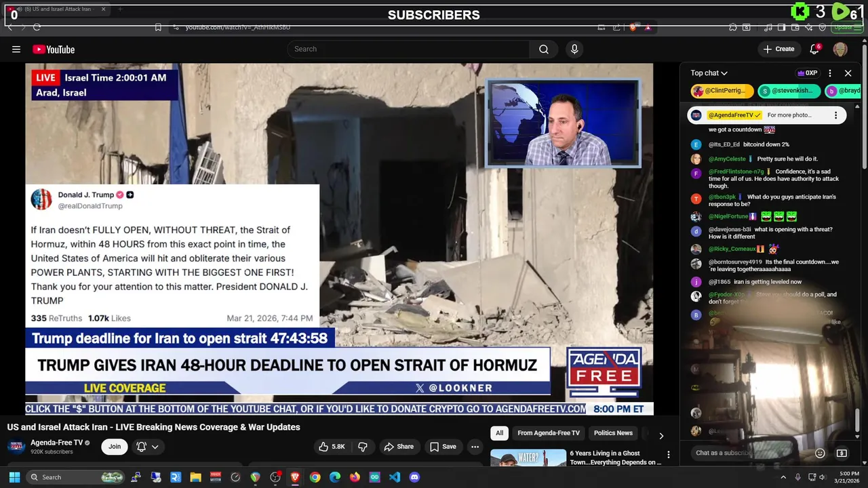Open Brave browser from taskbar
868x488 pixels.
point(295,477)
